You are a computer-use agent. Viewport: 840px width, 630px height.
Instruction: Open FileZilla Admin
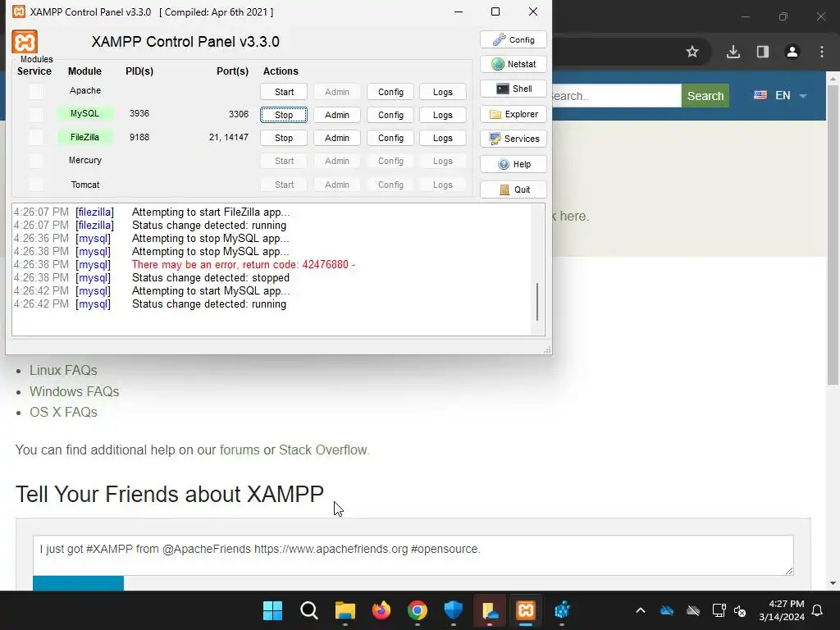click(337, 138)
